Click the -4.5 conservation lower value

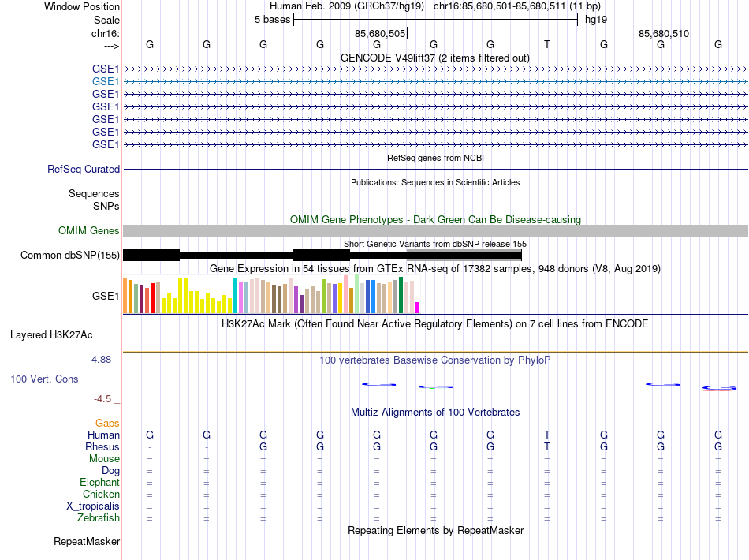pos(102,399)
